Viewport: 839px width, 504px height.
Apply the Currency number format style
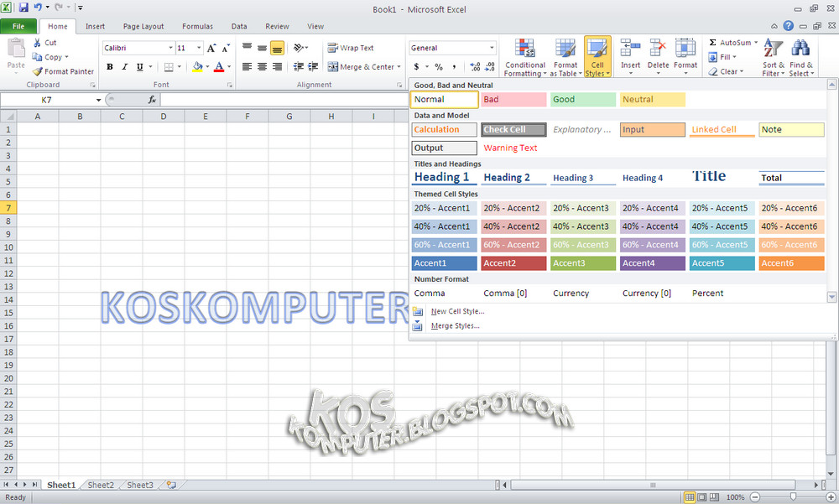[x=571, y=294]
